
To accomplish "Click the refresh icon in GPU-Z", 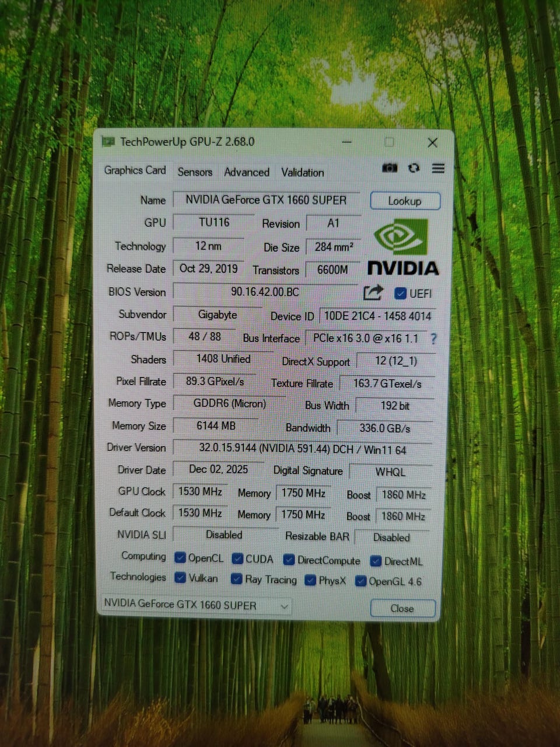I will click(x=414, y=168).
